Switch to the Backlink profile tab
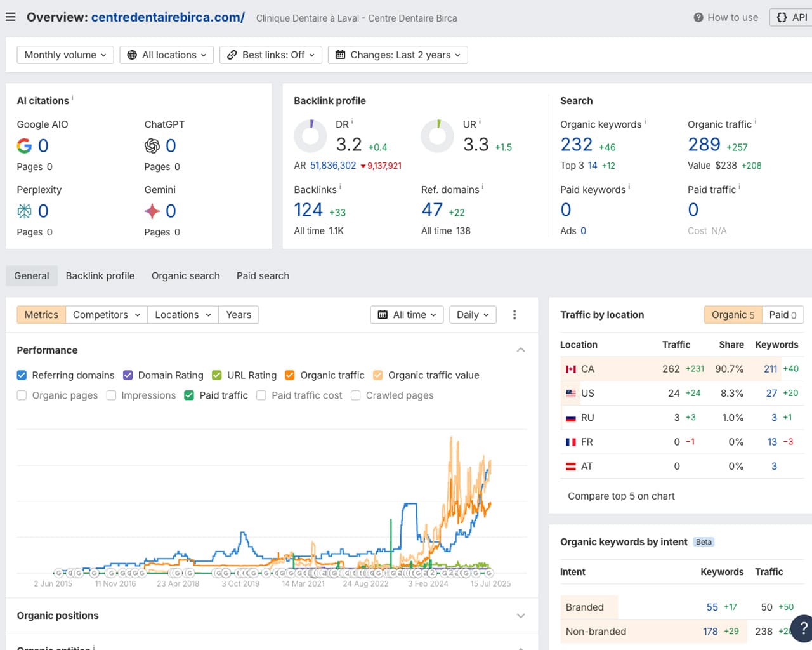Viewport: 812px width, 650px height. point(100,276)
